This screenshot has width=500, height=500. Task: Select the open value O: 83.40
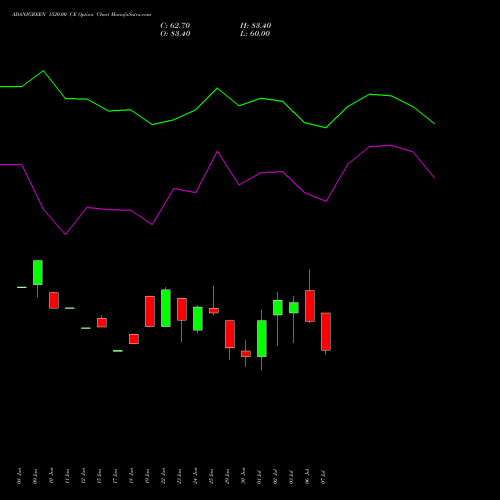click(x=175, y=34)
